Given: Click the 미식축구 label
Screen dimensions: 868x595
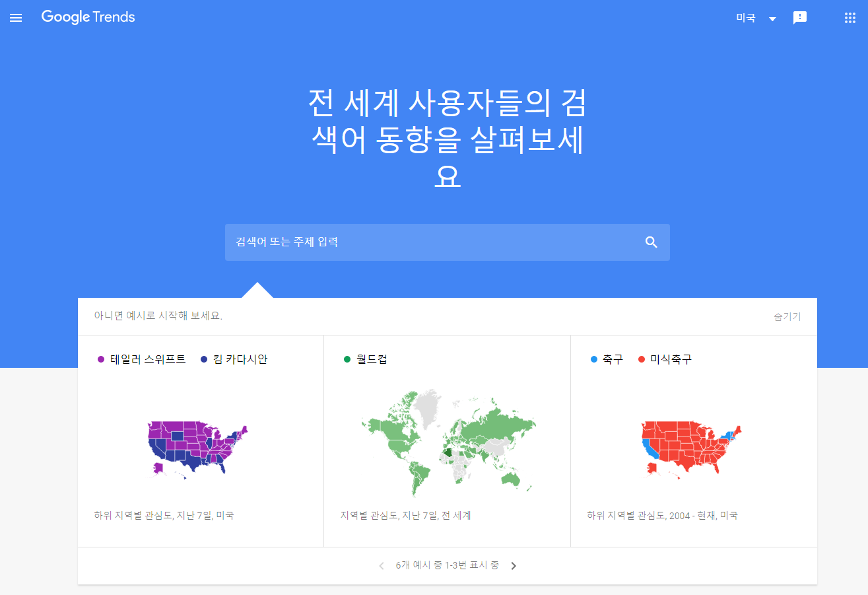Looking at the screenshot, I should (x=671, y=359).
